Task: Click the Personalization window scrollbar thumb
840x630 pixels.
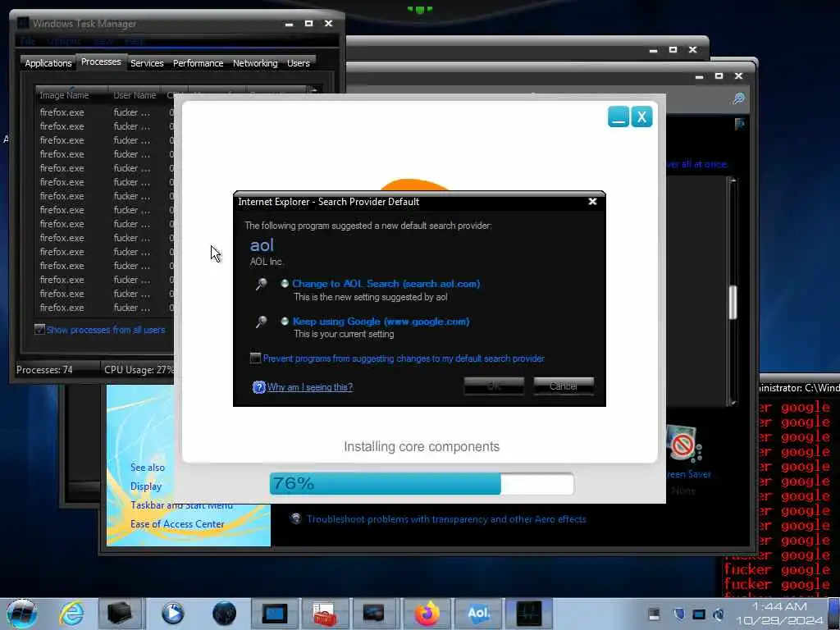Action: point(733,303)
